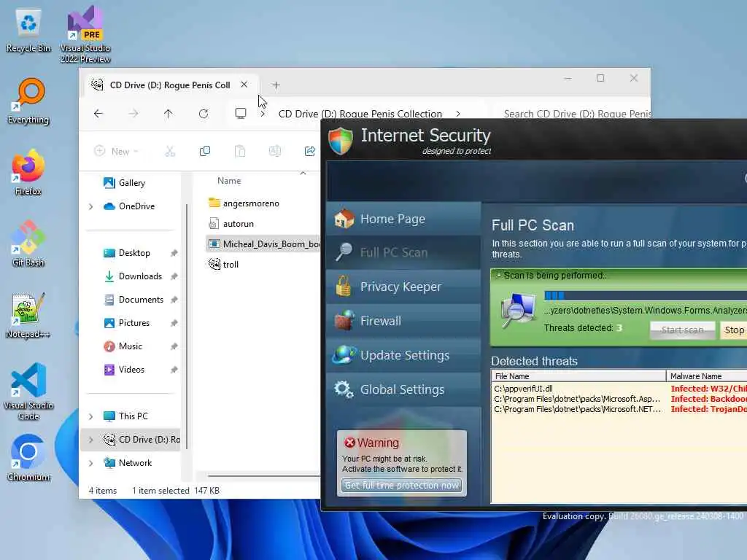The image size is (747, 560).
Task: Click the Cut icon in Explorer toolbar
Action: [x=170, y=152]
